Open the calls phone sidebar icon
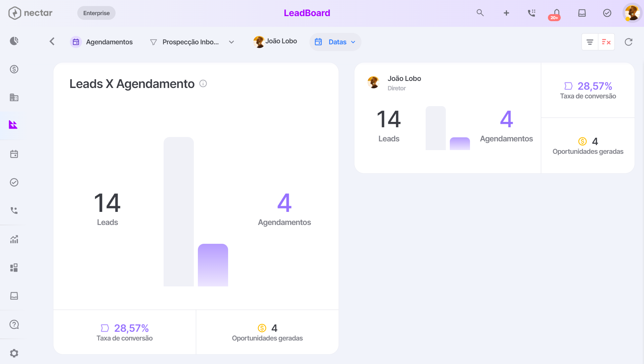Image resolution: width=644 pixels, height=364 pixels. pos(14,211)
